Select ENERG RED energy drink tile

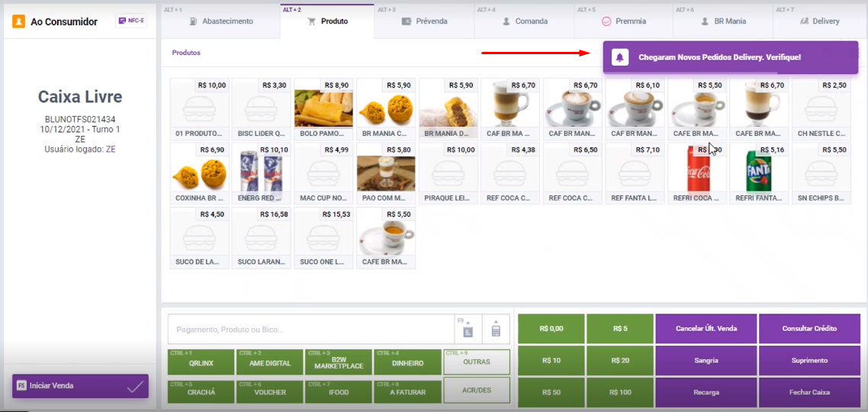click(262, 173)
